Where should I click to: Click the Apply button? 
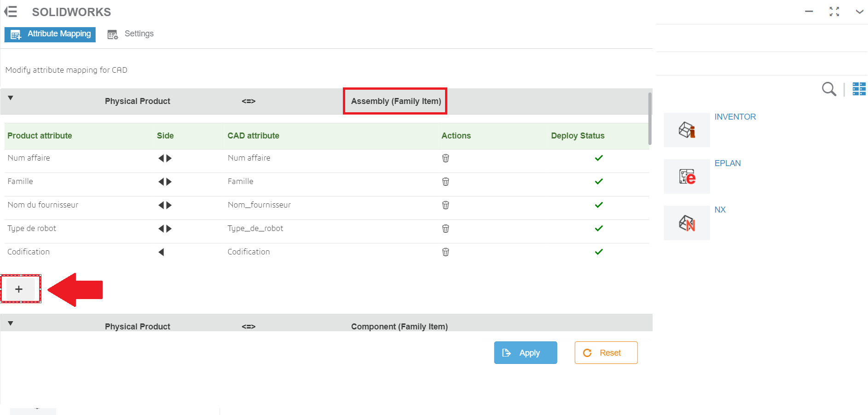click(x=525, y=353)
